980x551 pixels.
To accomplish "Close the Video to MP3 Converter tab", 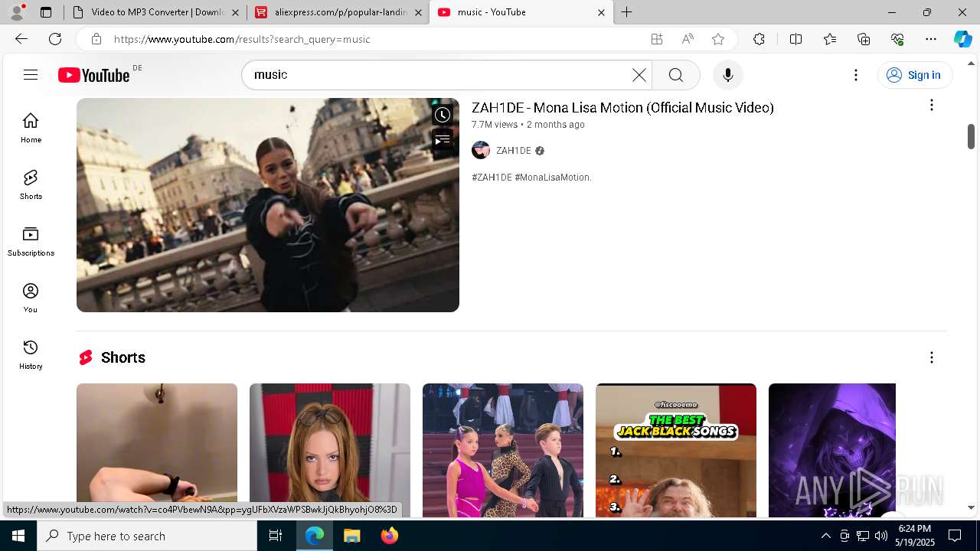I will [236, 12].
